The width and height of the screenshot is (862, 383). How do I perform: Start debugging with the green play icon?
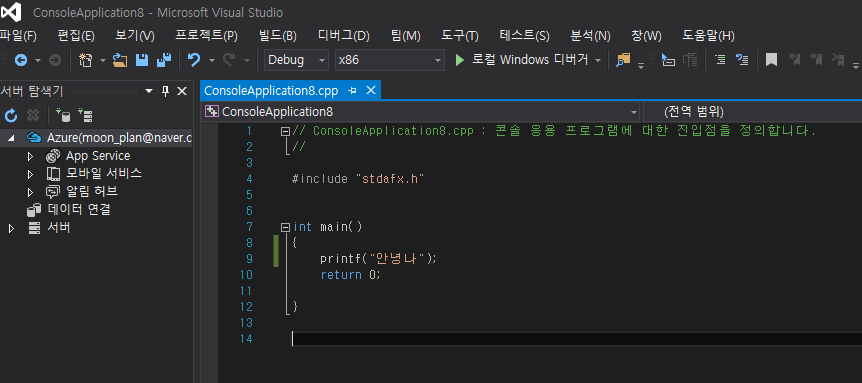pyautogui.click(x=460, y=60)
